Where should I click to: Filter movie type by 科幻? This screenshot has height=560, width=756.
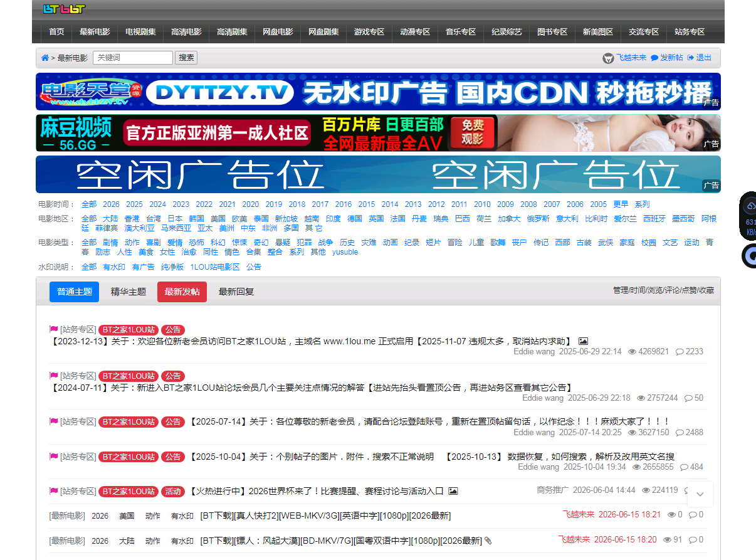pyautogui.click(x=218, y=243)
